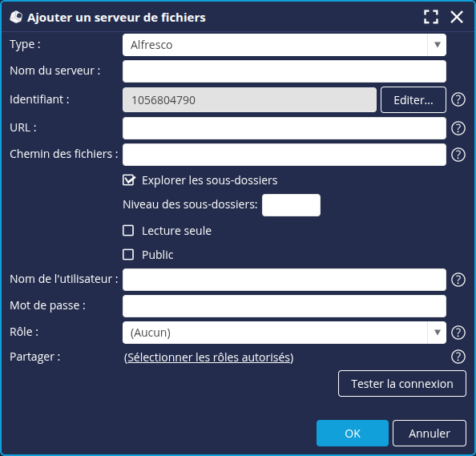
Task: Open help icon beside URL field
Action: click(458, 128)
